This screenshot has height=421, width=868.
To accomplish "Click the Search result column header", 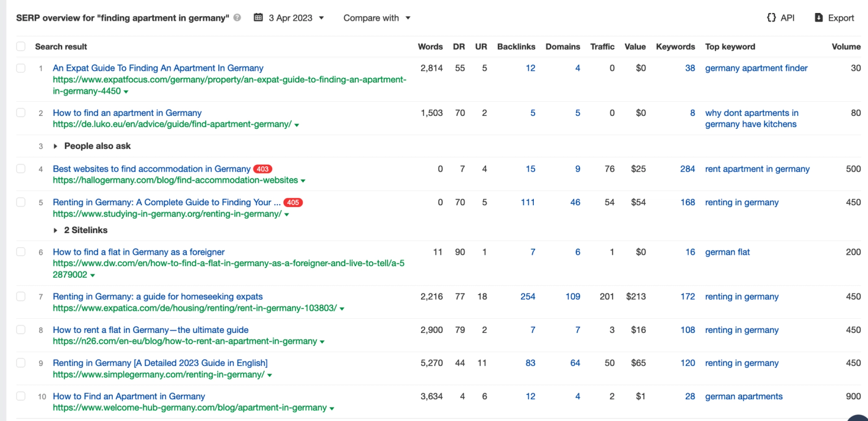I will coord(61,47).
